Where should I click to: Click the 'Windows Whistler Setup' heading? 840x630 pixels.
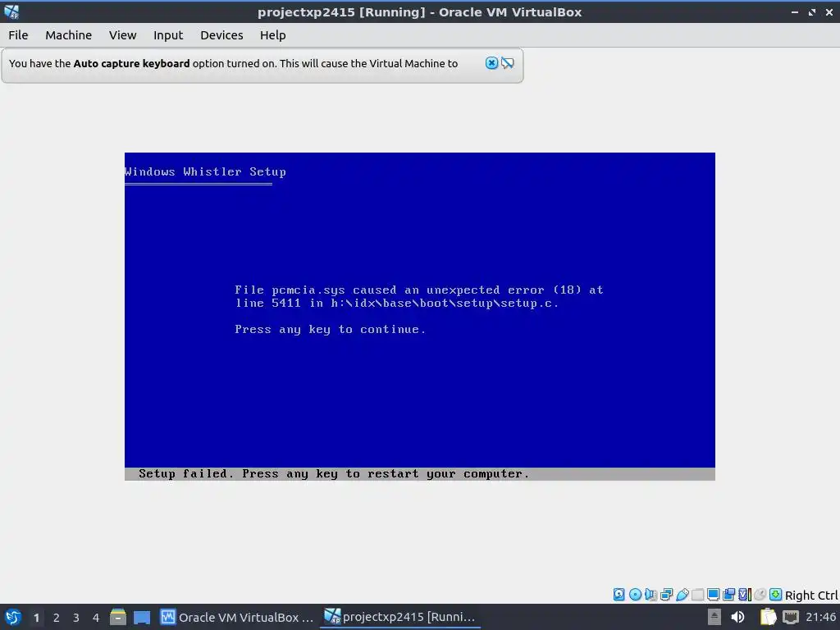coord(206,172)
